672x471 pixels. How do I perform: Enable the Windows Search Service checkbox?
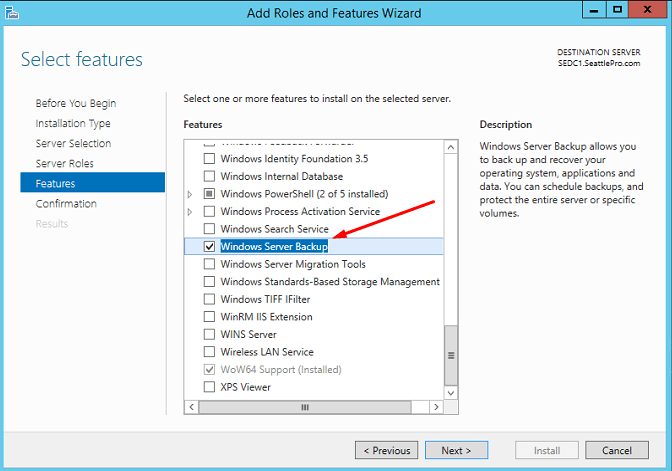click(x=209, y=229)
